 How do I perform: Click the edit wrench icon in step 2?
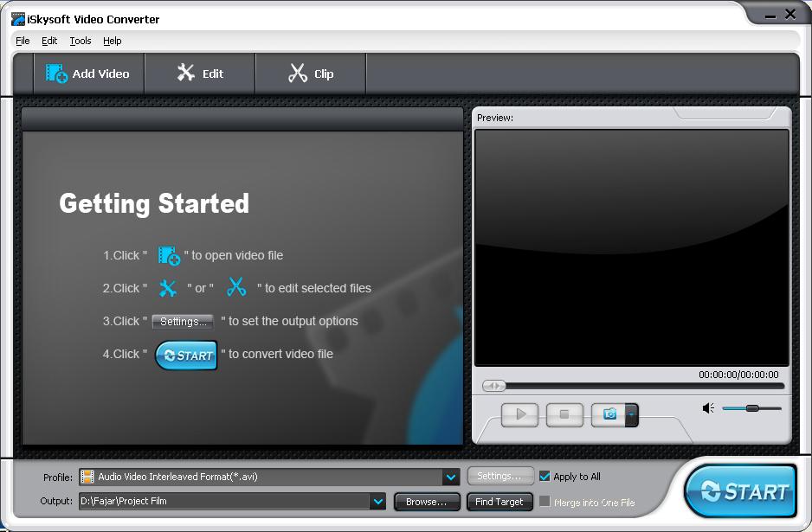[167, 288]
